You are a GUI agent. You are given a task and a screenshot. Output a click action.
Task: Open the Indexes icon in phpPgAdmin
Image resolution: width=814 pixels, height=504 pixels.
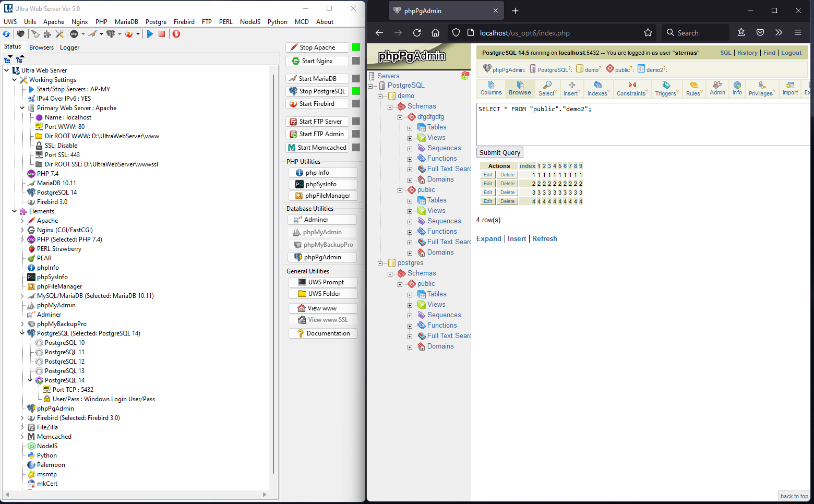598,85
